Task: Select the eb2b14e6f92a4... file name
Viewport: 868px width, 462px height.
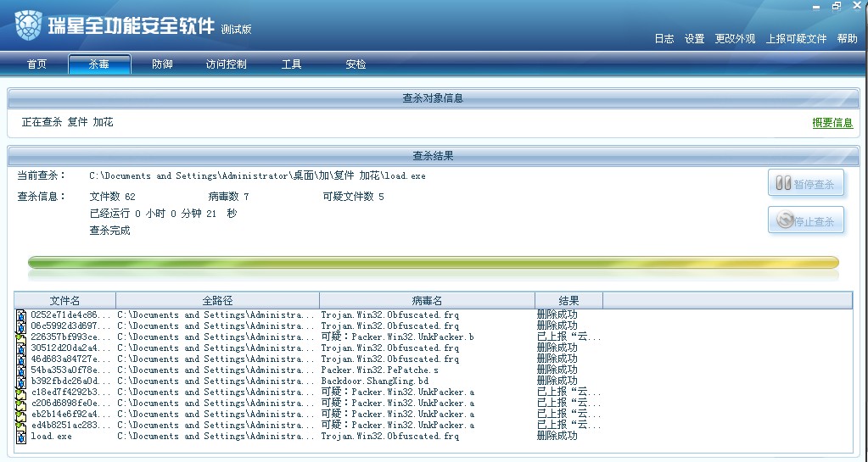Action: [x=71, y=415]
